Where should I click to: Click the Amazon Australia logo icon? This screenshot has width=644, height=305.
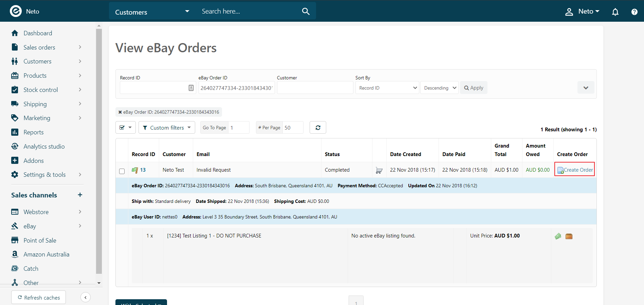15,254
